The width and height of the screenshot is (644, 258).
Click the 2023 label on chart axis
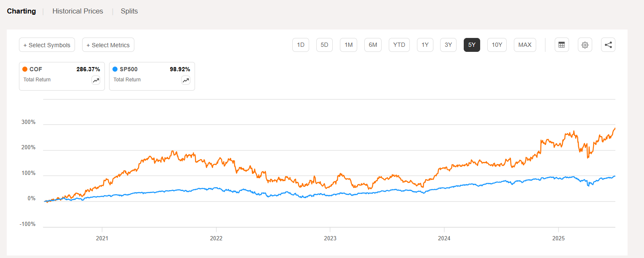click(331, 238)
